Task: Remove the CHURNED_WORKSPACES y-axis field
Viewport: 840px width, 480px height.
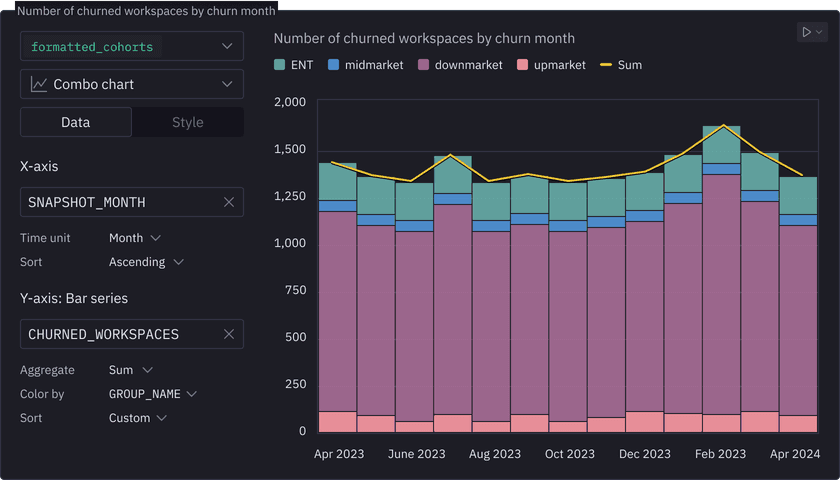Action: click(x=228, y=334)
